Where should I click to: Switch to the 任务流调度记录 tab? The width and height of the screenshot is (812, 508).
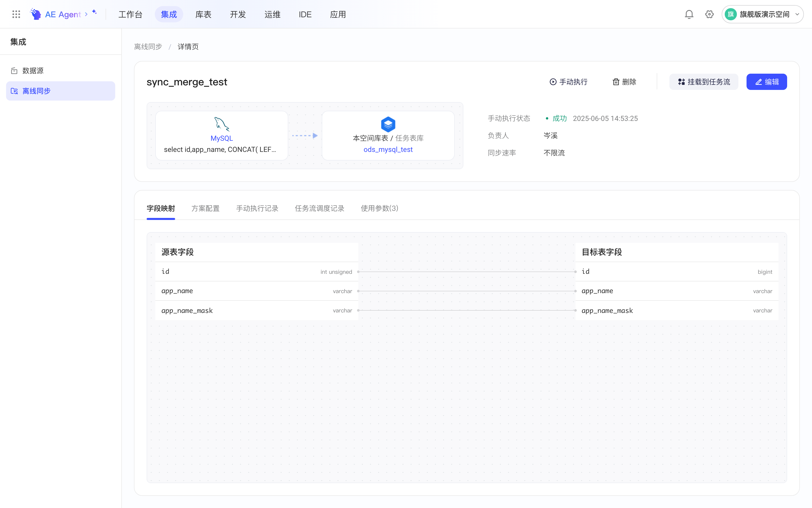319,208
